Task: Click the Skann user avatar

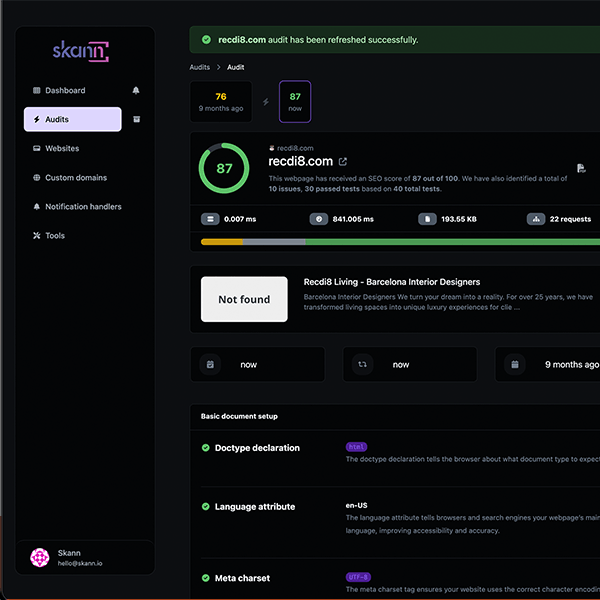Action: point(40,558)
